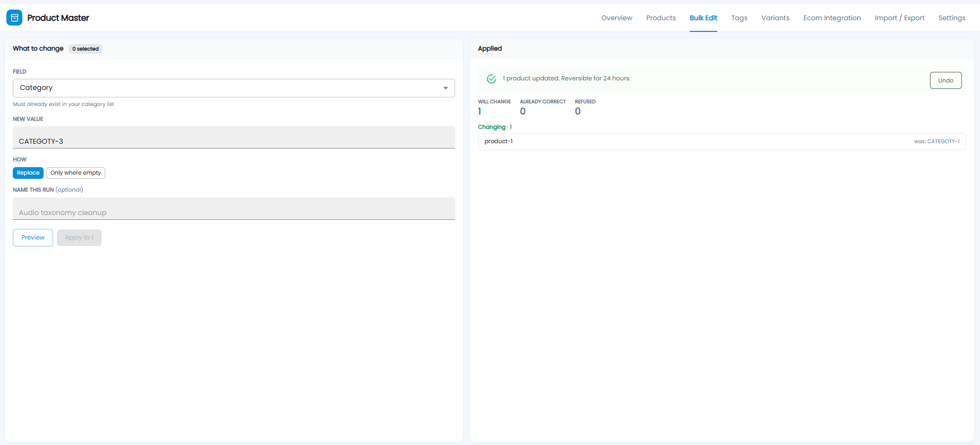The width and height of the screenshot is (980, 445).
Task: Focus the New Value input field
Action: (234, 137)
